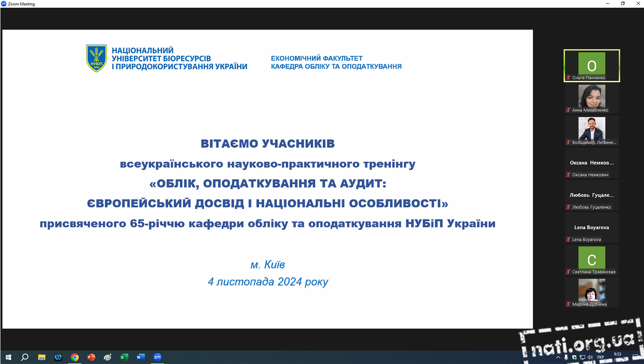644x364 pixels.
Task: Switch to Excel in taskbar
Action: (x=124, y=357)
